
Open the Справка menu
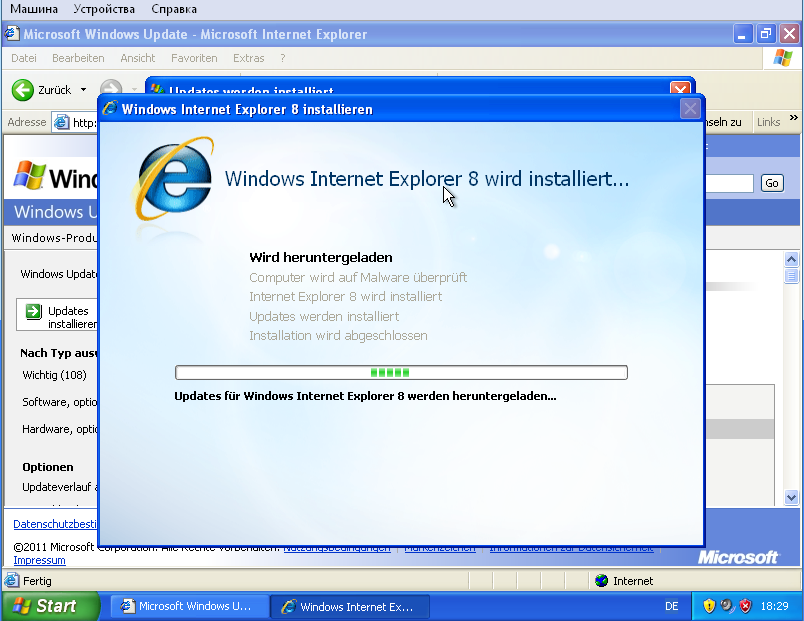[174, 9]
